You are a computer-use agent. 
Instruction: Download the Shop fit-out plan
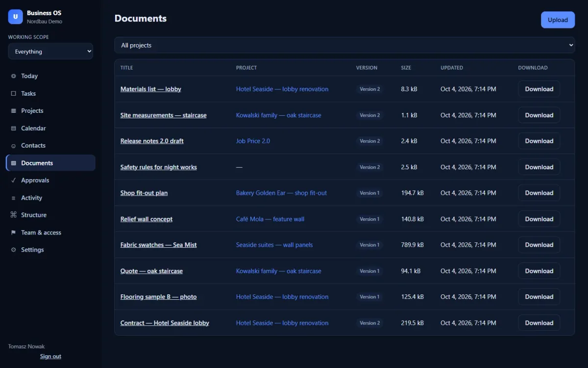539,193
